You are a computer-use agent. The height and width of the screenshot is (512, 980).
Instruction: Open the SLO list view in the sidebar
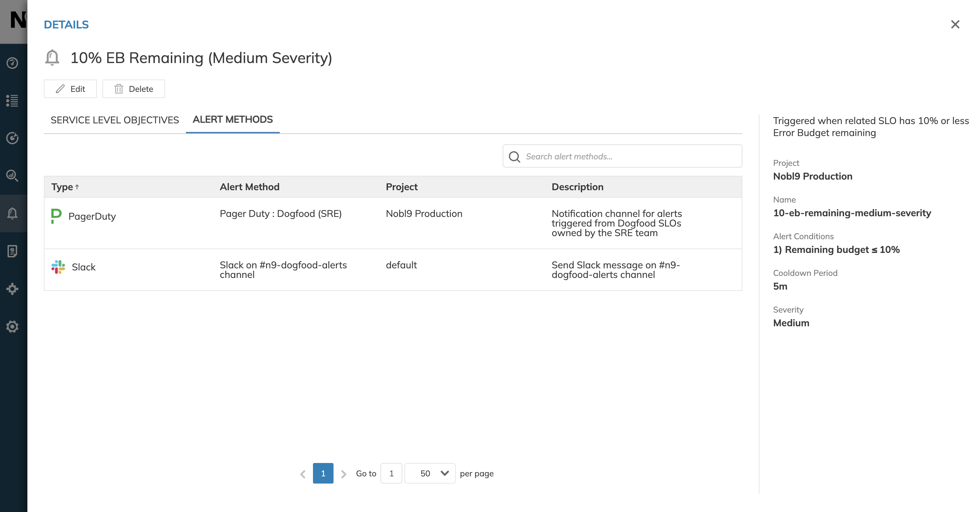coord(13,101)
